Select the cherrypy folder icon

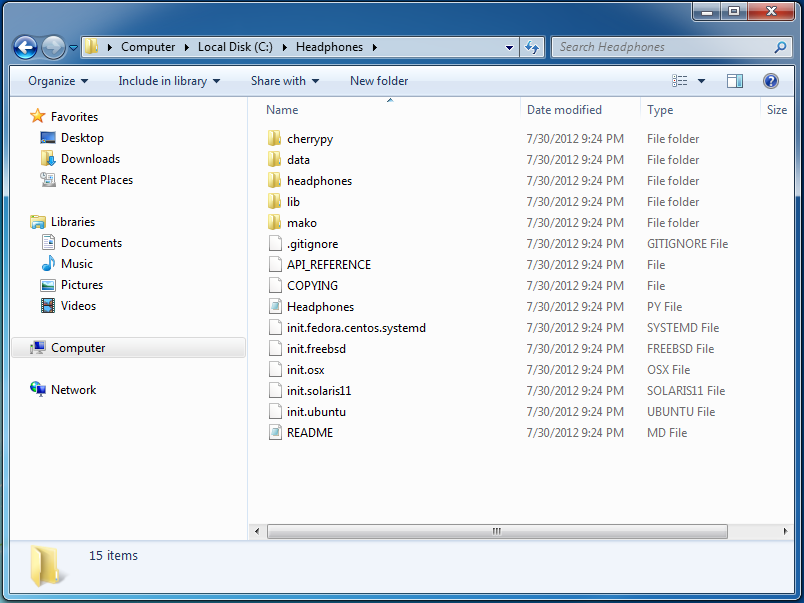[x=275, y=138]
